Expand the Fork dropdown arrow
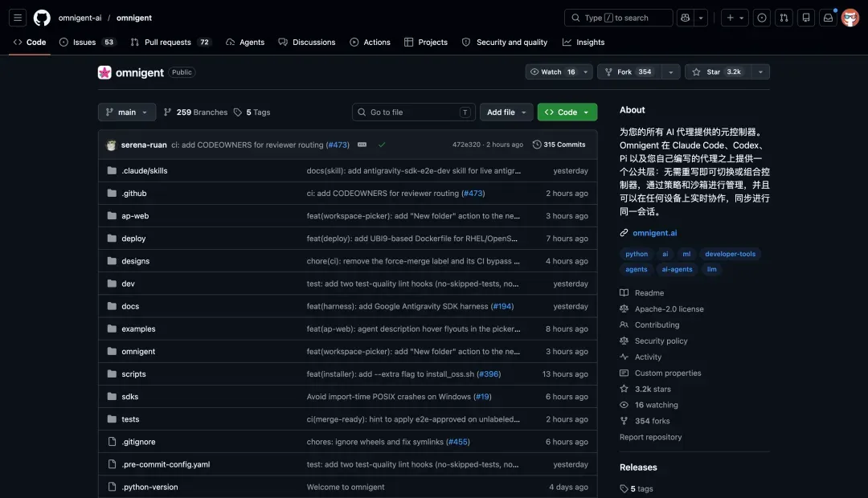This screenshot has width=868, height=498. click(671, 72)
